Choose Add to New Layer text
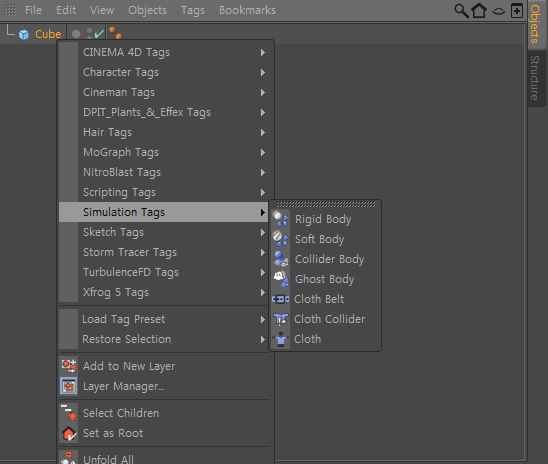Viewport: 548px width, 464px height. pyautogui.click(x=129, y=366)
